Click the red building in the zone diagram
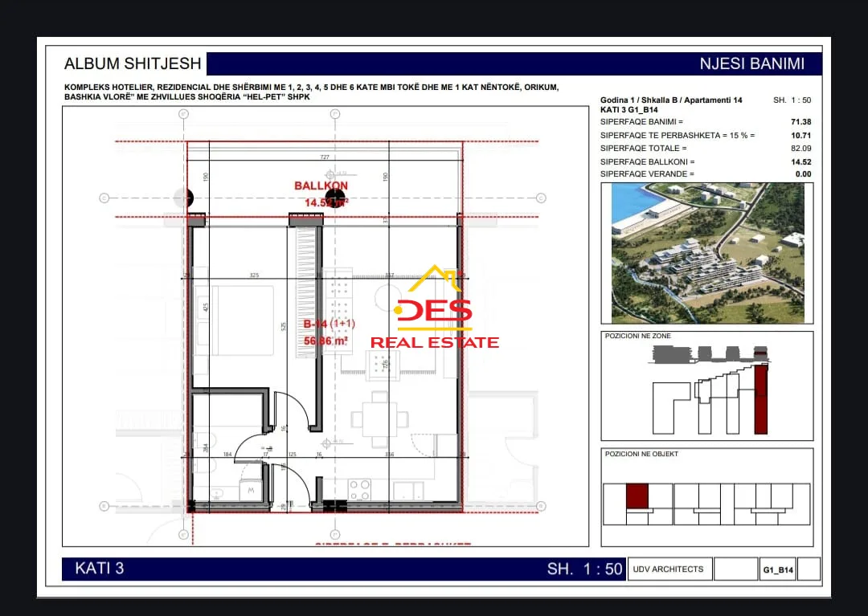 pyautogui.click(x=761, y=398)
